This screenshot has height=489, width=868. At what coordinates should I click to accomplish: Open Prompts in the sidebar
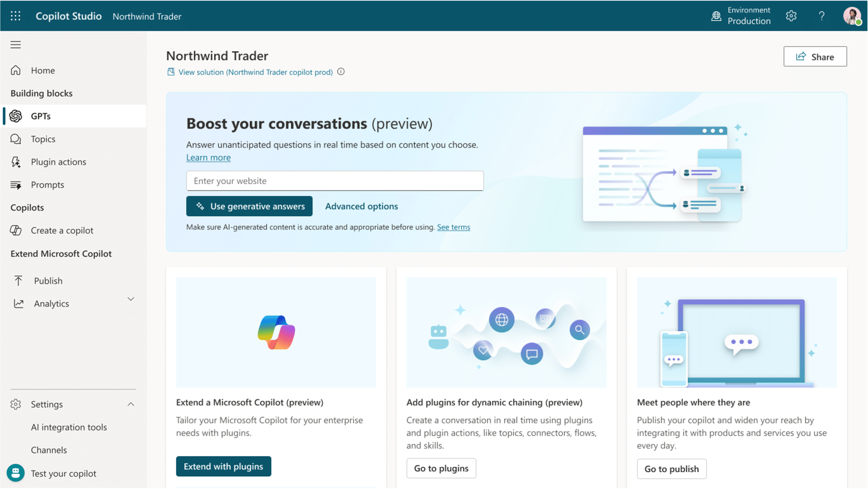[x=73, y=185]
